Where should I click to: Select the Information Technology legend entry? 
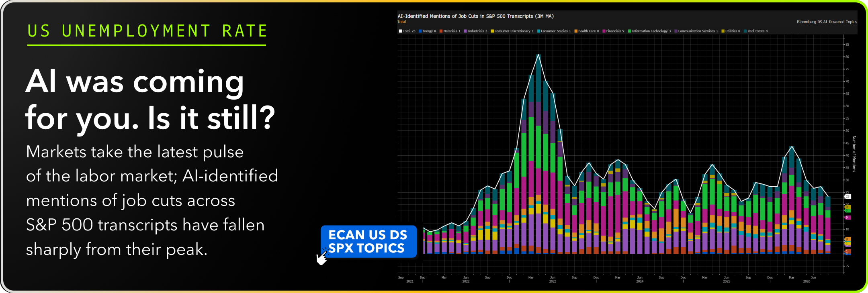pos(649,31)
